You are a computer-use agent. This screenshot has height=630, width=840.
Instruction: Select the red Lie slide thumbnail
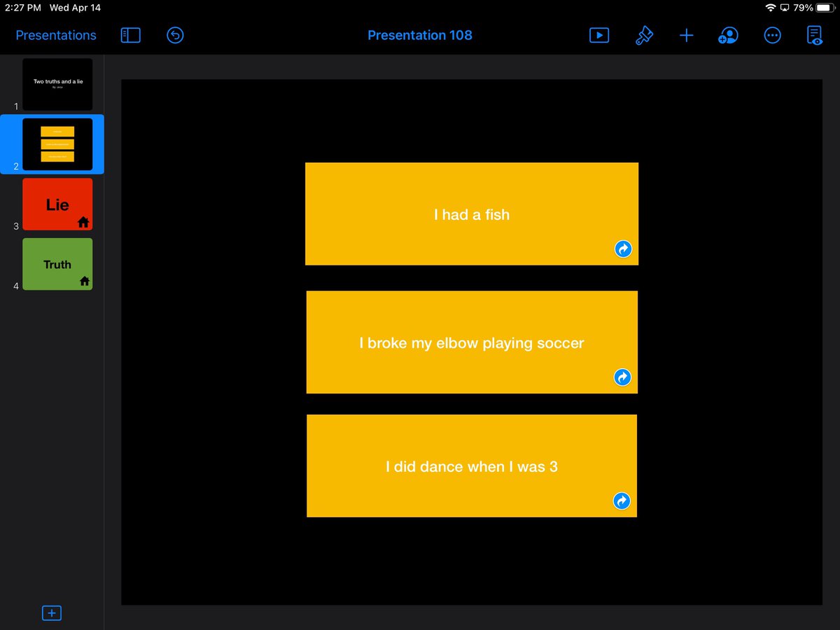(x=57, y=204)
